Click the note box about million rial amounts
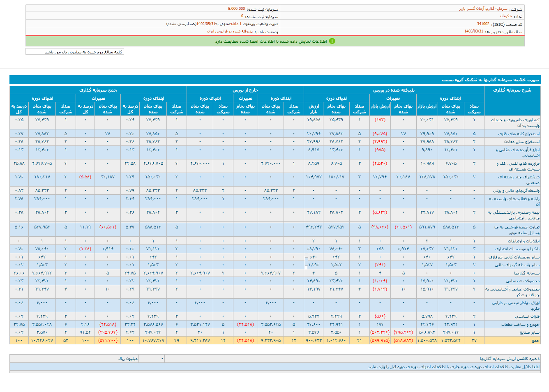This screenshot has height=392, width=549. (75, 52)
